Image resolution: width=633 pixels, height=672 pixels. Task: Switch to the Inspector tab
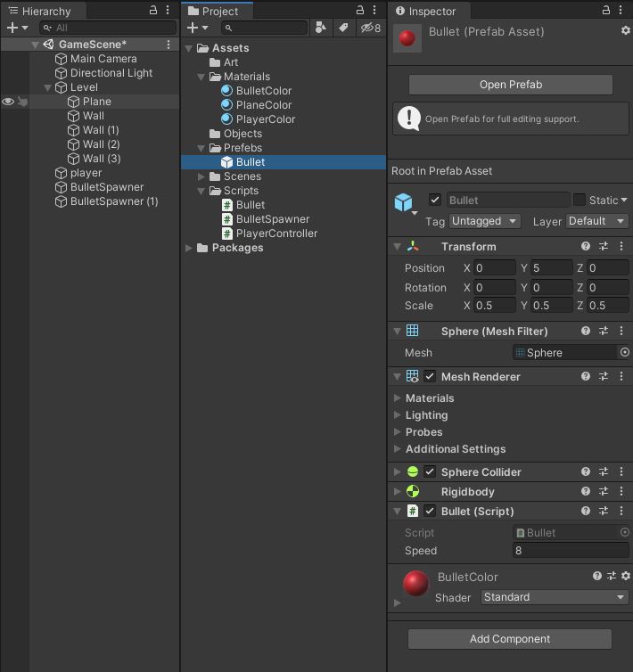coord(429,11)
